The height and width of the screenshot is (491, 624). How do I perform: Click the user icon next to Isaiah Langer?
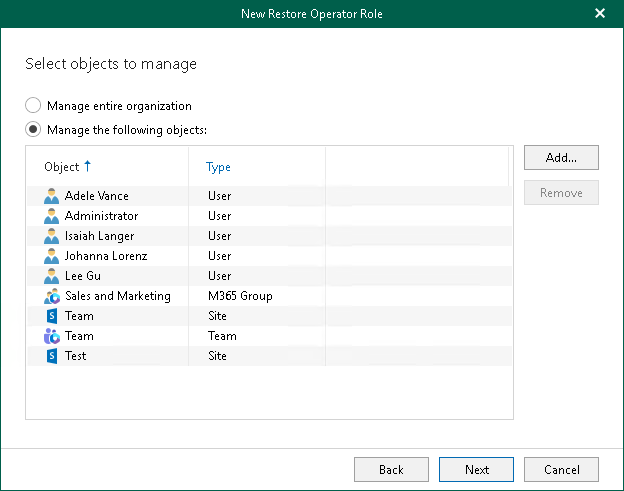(x=52, y=236)
